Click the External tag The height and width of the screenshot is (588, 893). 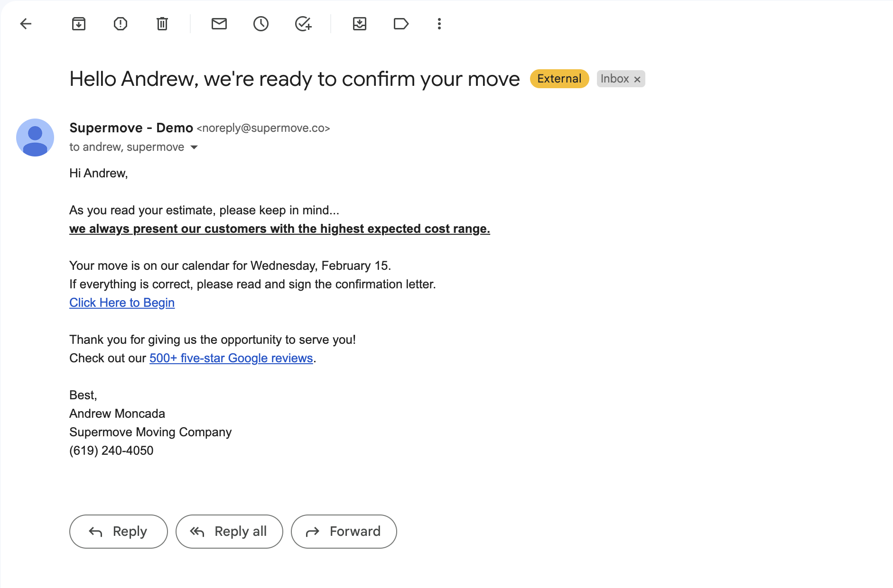point(559,79)
